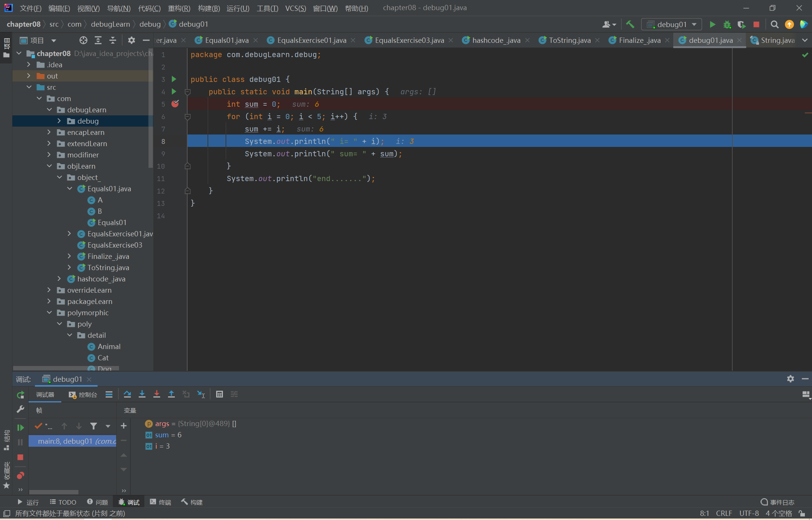
Task: Click the Evaluate Expression calculator icon
Action: 220,394
